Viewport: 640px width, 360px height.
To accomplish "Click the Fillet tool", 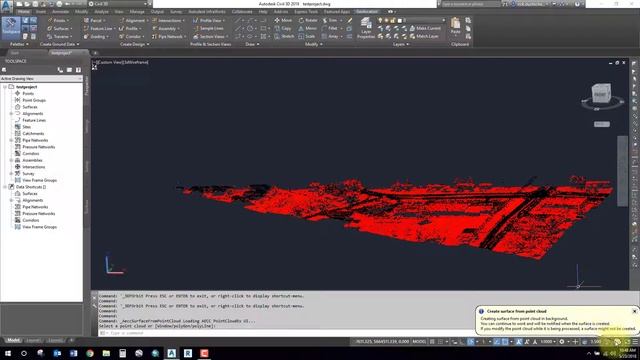I will coord(330,29).
